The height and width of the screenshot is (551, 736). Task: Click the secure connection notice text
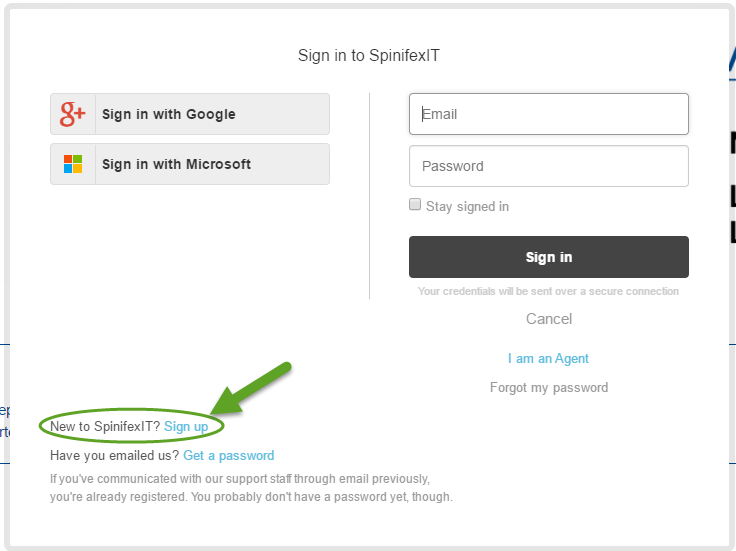click(x=548, y=291)
